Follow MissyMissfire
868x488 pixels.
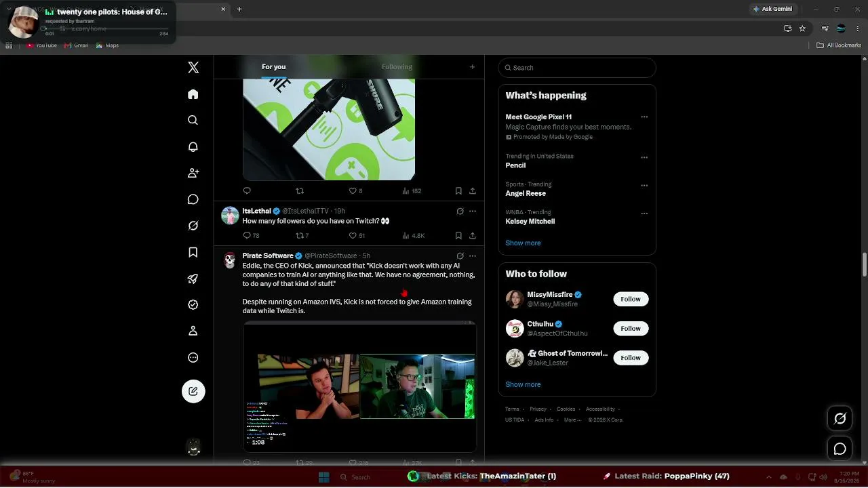(631, 299)
